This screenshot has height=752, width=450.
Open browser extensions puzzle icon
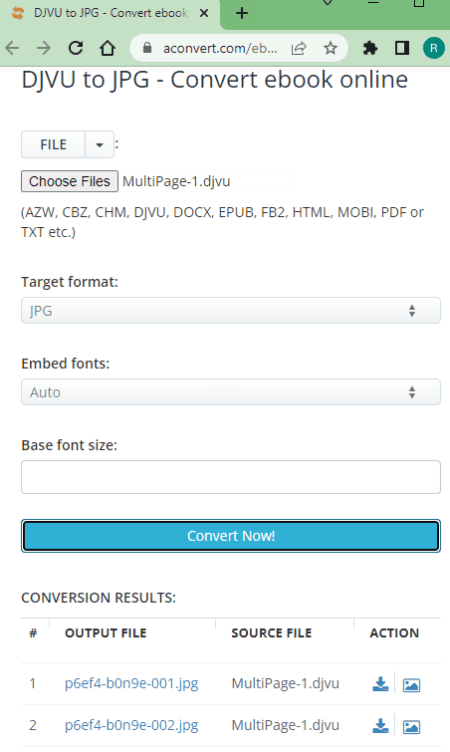click(370, 48)
